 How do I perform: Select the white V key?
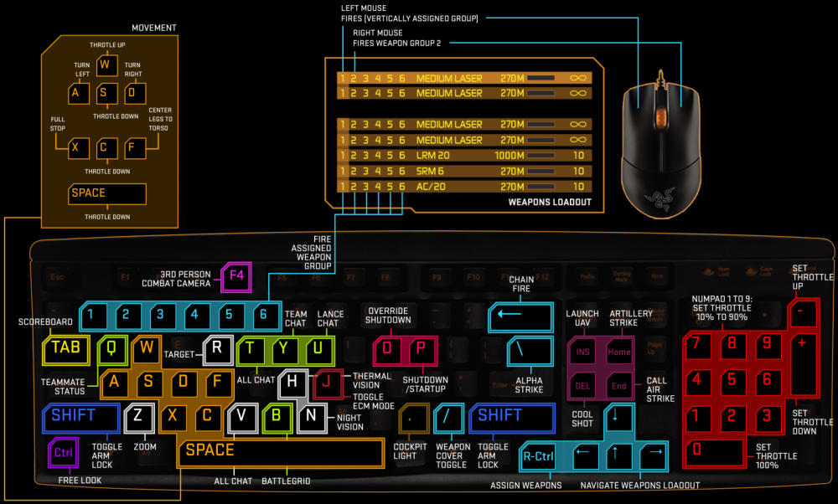click(242, 417)
